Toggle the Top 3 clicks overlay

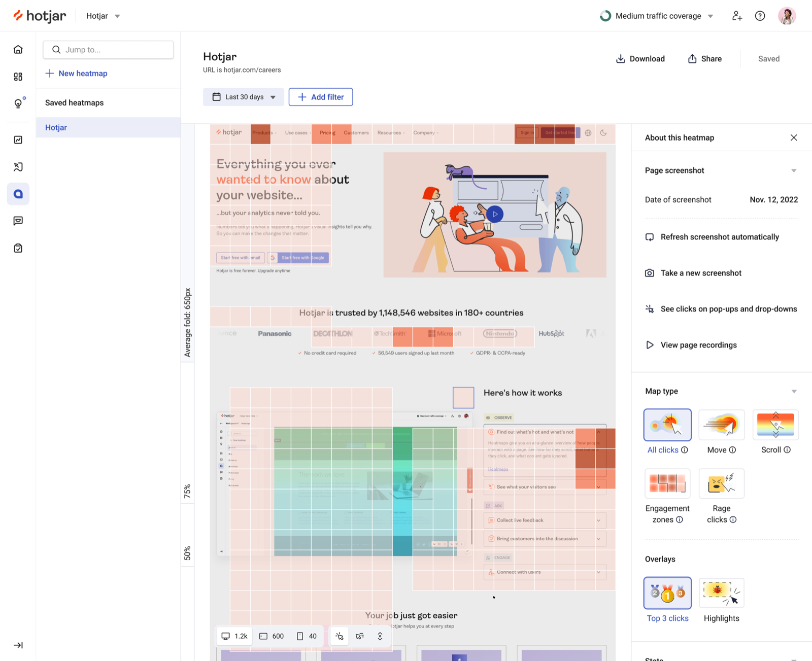coord(667,593)
